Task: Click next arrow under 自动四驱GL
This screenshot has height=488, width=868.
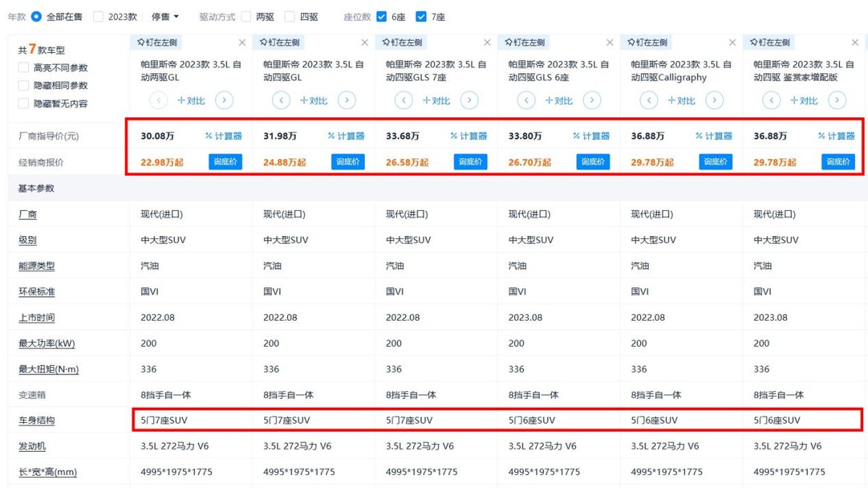Action: (346, 101)
